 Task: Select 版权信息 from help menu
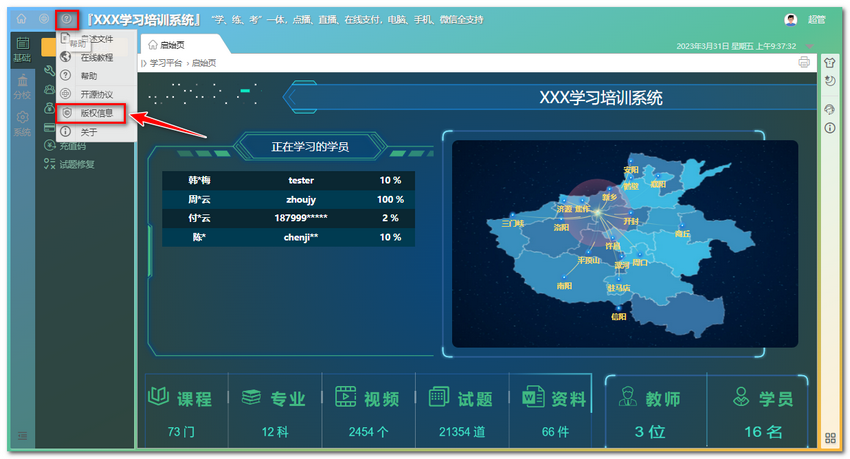point(96,113)
